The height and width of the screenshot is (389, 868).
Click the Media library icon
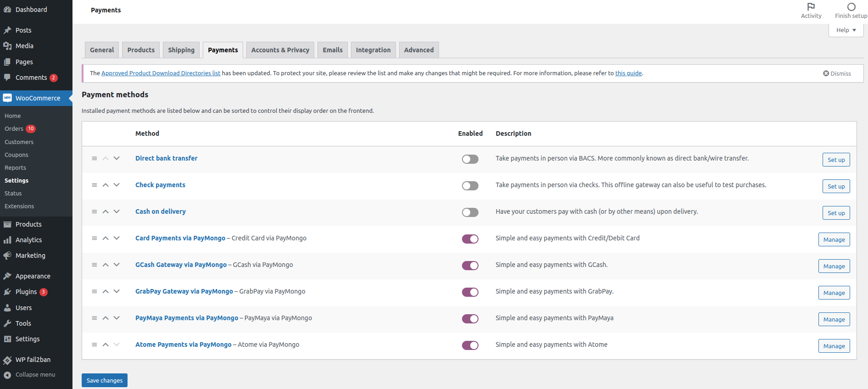[x=7, y=46]
